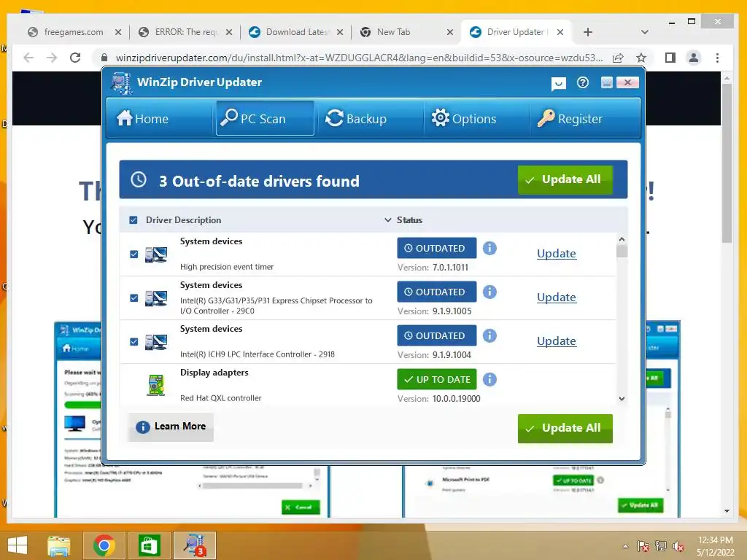Switch to the New Tab browser tab
The width and height of the screenshot is (747, 560).
[x=393, y=32]
